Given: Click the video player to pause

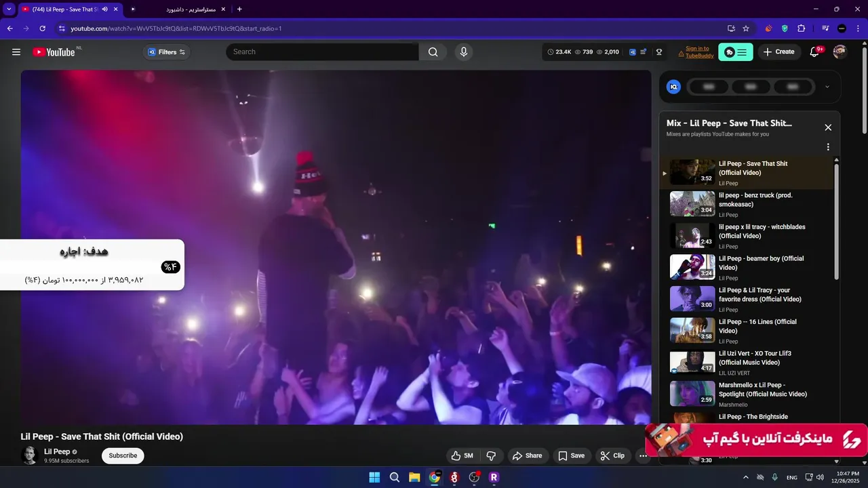Looking at the screenshot, I should click(336, 247).
